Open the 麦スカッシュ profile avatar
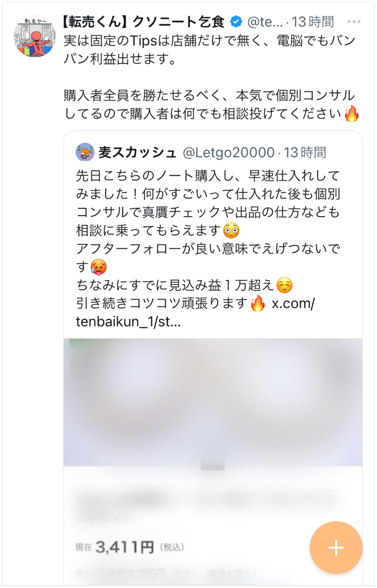The height and width of the screenshot is (588, 377). 85,152
